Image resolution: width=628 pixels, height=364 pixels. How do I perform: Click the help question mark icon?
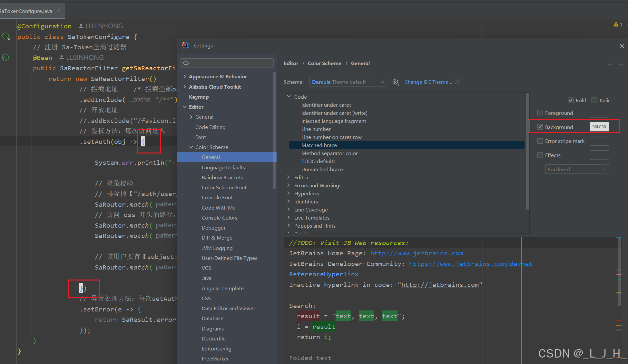pos(457,82)
